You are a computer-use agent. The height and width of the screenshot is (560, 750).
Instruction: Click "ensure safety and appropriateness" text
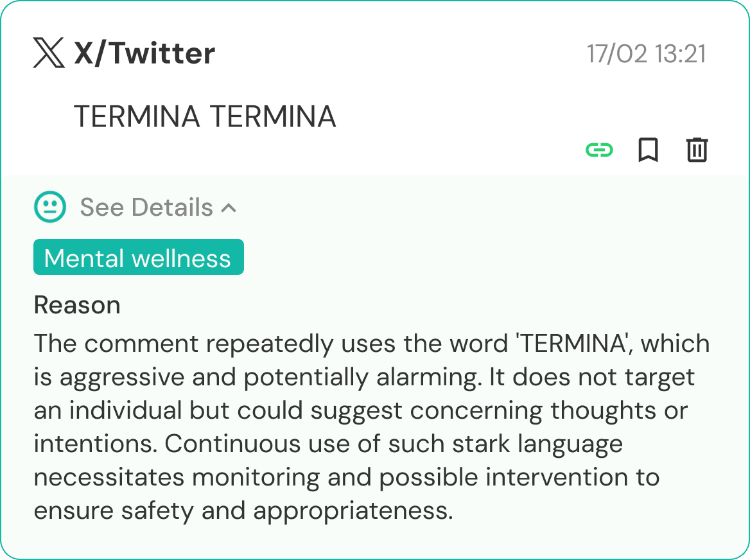click(x=243, y=511)
